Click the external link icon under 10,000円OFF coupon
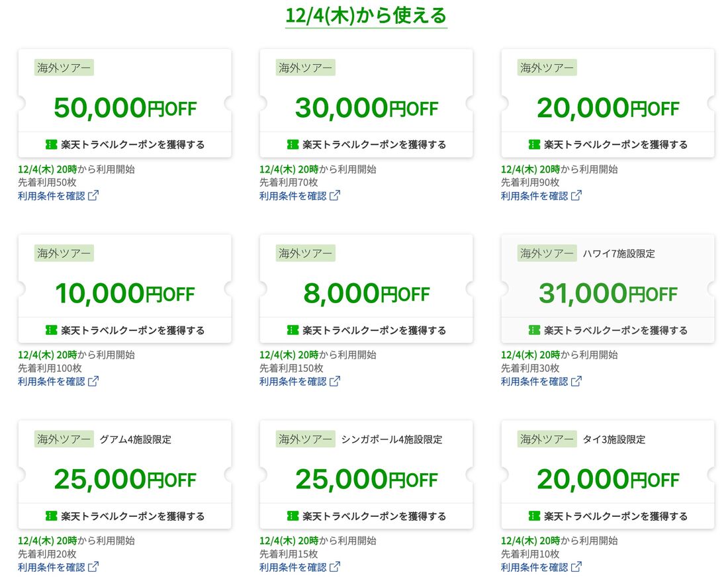This screenshot has height=585, width=728. 94,381
